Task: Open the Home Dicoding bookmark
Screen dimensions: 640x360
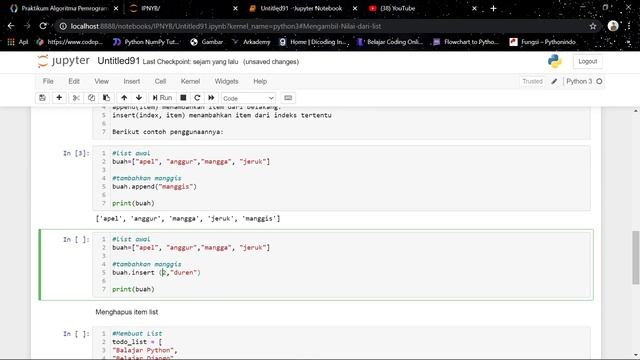Action: (x=313, y=42)
